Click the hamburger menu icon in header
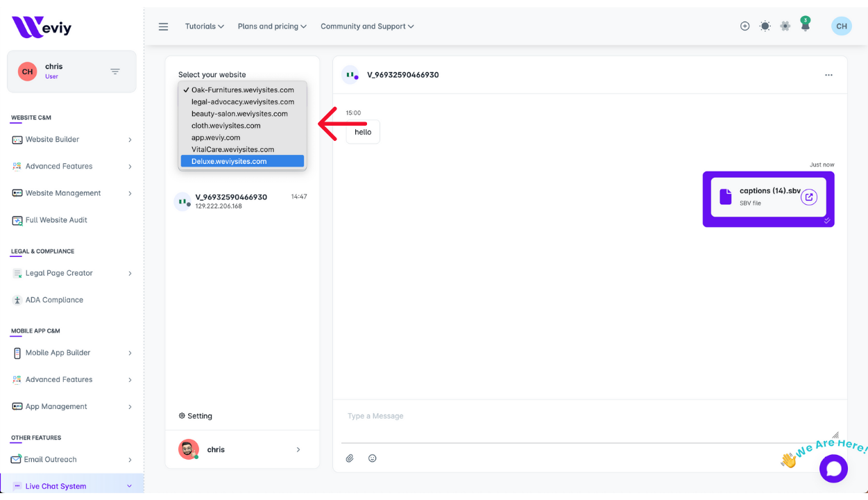 164,26
